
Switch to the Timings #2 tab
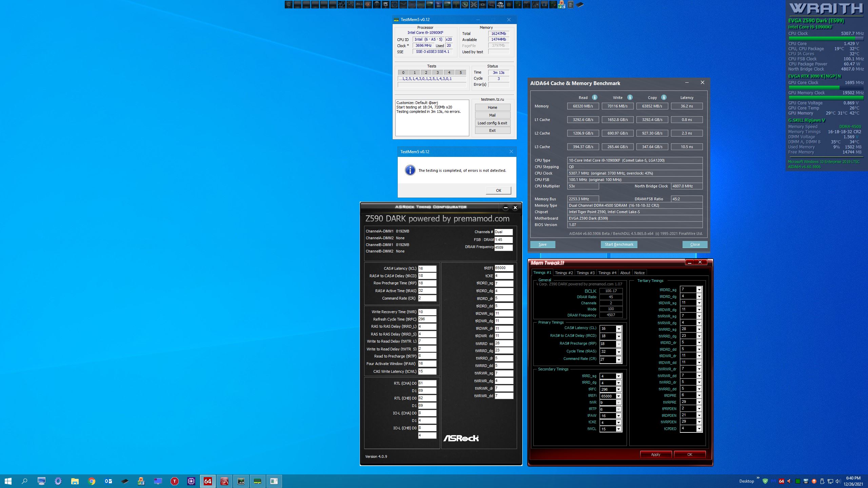pos(564,273)
